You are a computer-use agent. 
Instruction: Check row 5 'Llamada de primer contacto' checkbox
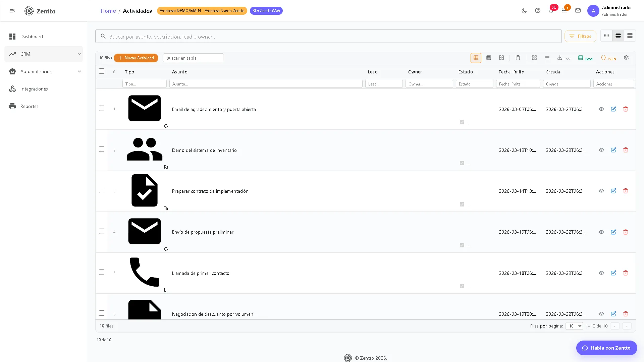(x=102, y=272)
